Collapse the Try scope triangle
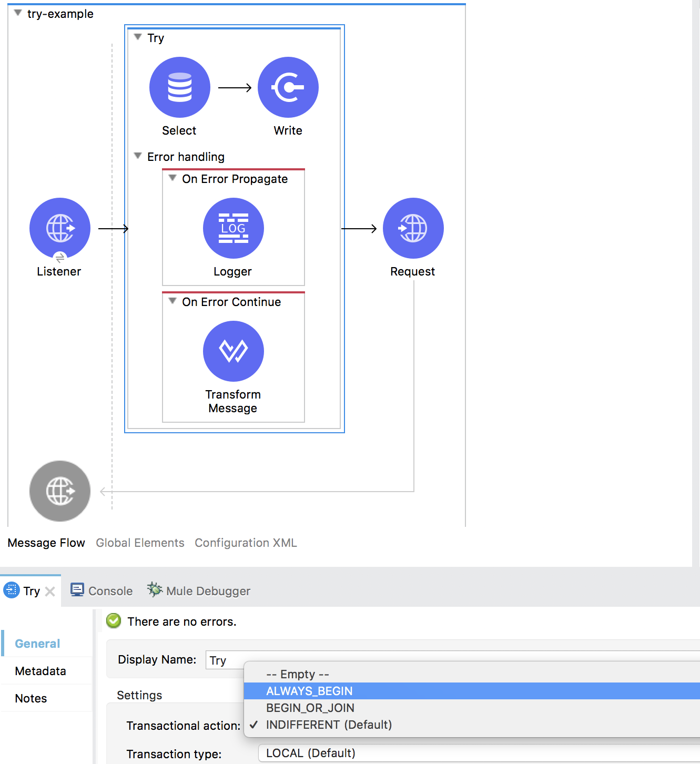Viewport: 700px width, 764px height. coord(138,37)
